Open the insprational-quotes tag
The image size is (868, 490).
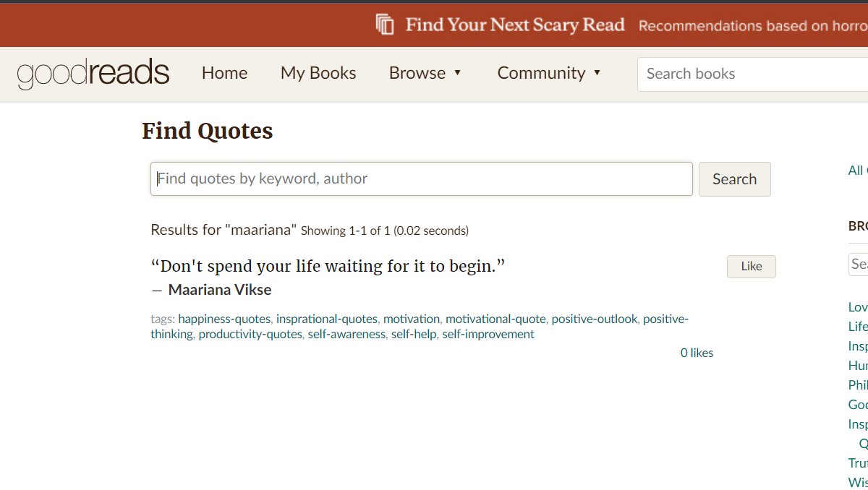327,319
